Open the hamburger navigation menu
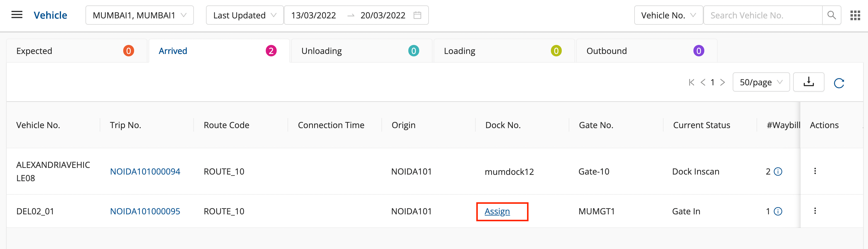This screenshot has width=868, height=249. [17, 15]
